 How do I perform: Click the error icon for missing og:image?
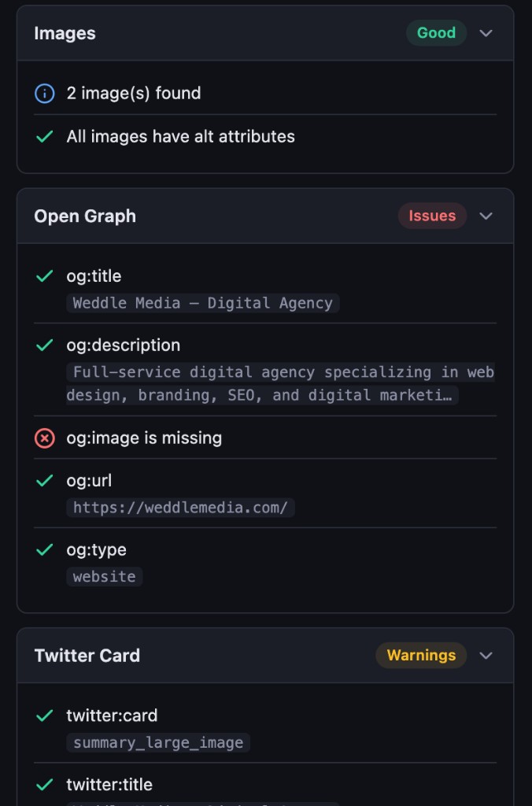click(46, 438)
